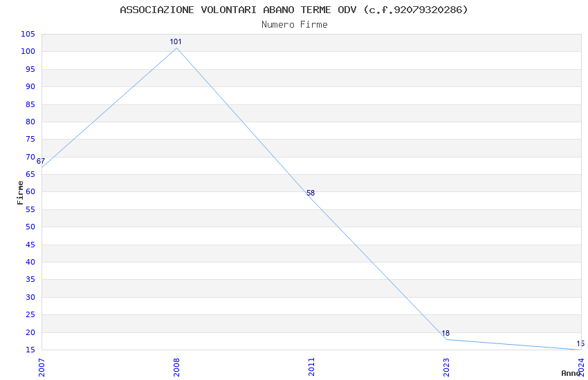Click the y-axis title Firme

(20, 193)
